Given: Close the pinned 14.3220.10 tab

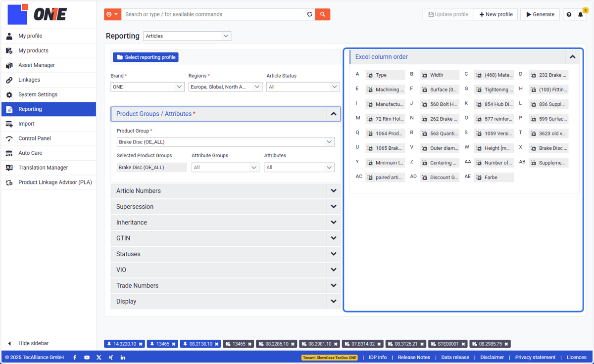Looking at the screenshot, I should [x=141, y=344].
